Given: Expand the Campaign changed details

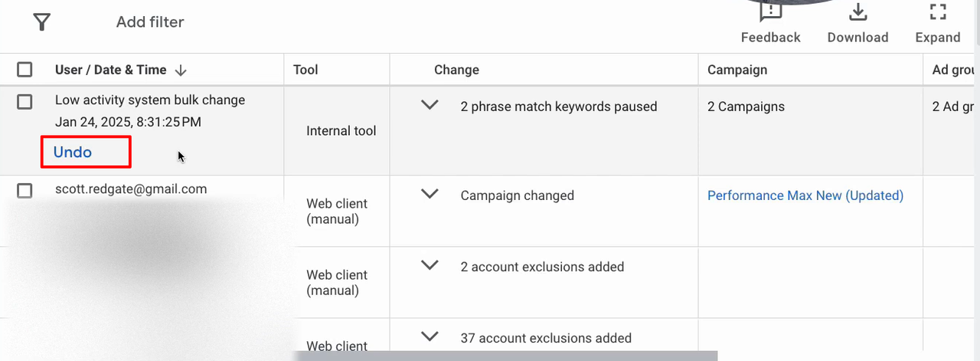Looking at the screenshot, I should point(430,194).
